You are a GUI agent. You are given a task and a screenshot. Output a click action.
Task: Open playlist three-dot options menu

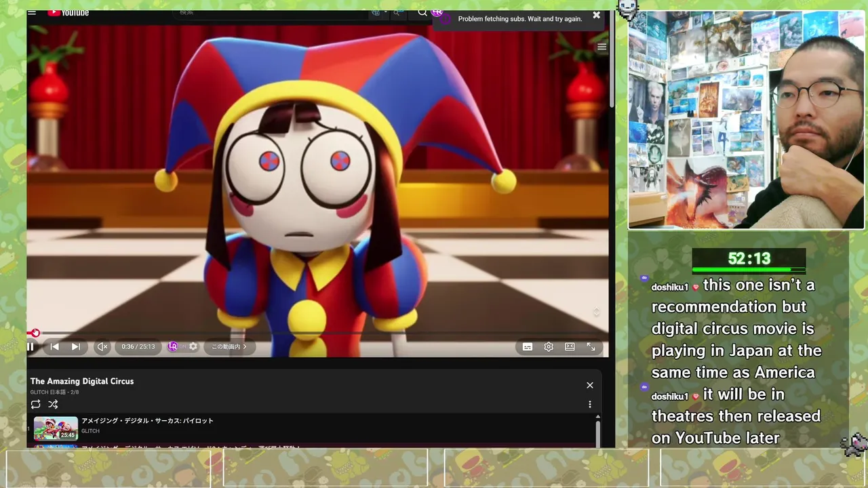(x=590, y=405)
